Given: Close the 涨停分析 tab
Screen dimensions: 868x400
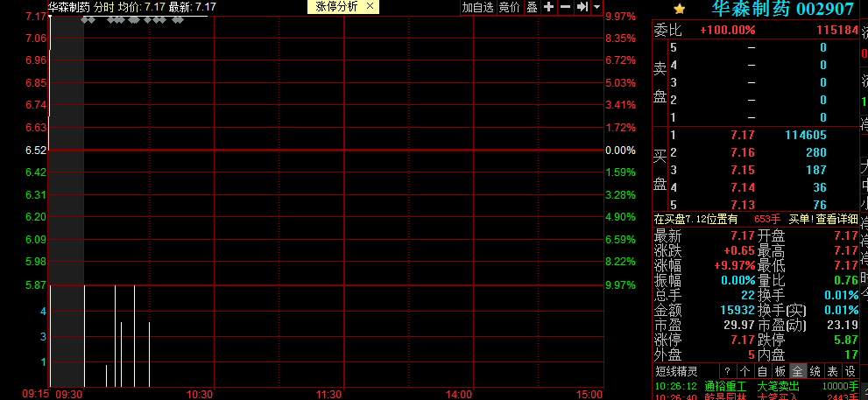Looking at the screenshot, I should coord(370,7).
